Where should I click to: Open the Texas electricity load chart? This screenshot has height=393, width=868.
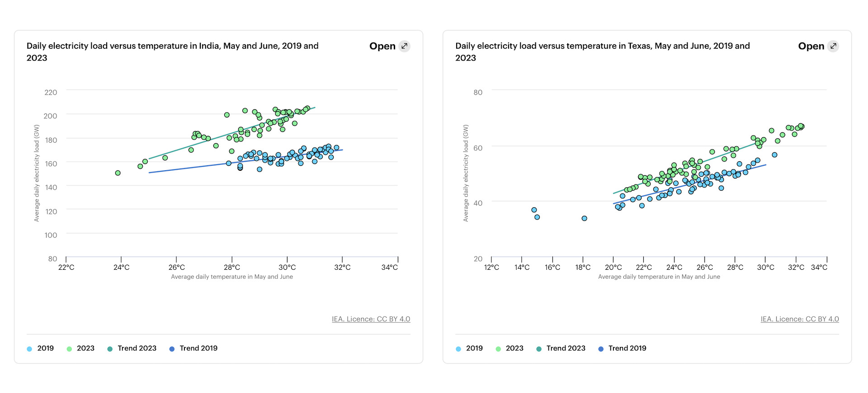click(811, 46)
